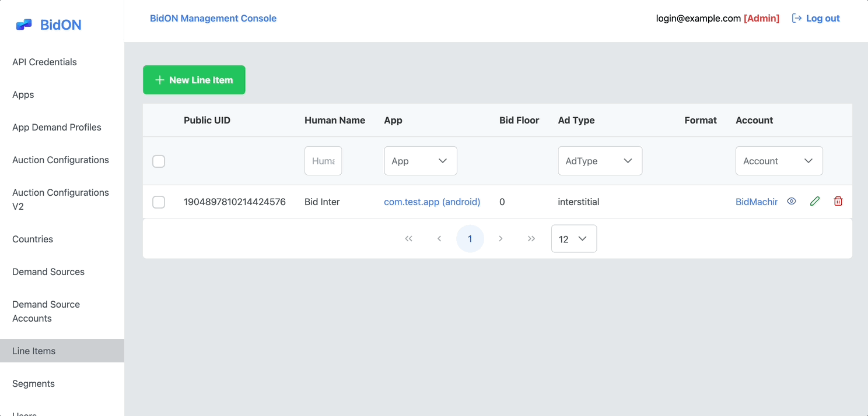Select page 1 in the pagination control
Image resolution: width=868 pixels, height=416 pixels.
[470, 238]
